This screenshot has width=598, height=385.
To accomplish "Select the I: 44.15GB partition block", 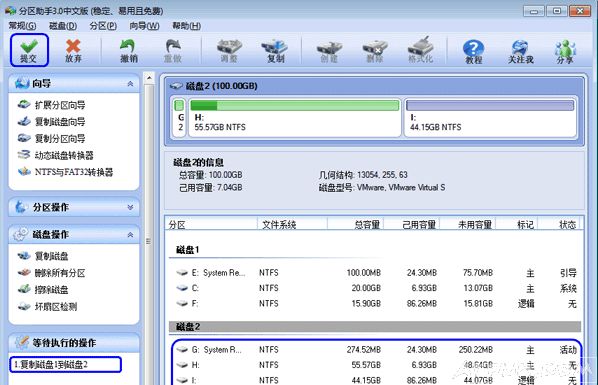I will click(490, 117).
